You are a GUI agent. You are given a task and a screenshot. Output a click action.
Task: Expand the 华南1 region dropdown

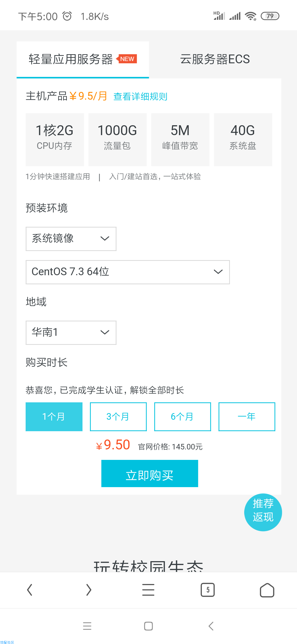[71, 333]
